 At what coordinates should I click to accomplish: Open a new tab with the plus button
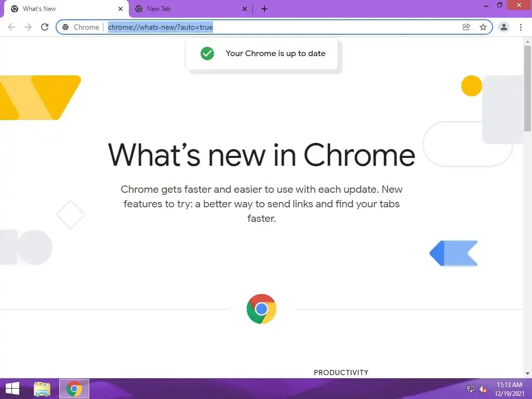(x=264, y=9)
